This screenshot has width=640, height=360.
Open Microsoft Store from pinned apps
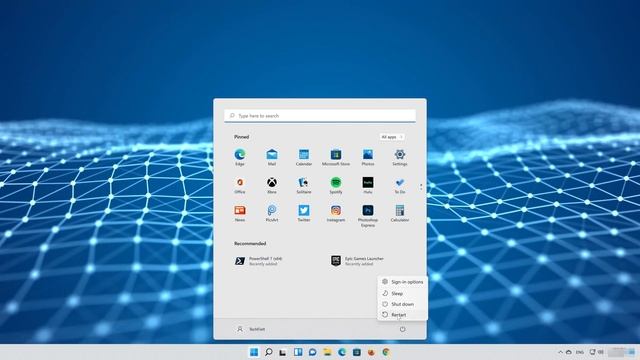336,157
